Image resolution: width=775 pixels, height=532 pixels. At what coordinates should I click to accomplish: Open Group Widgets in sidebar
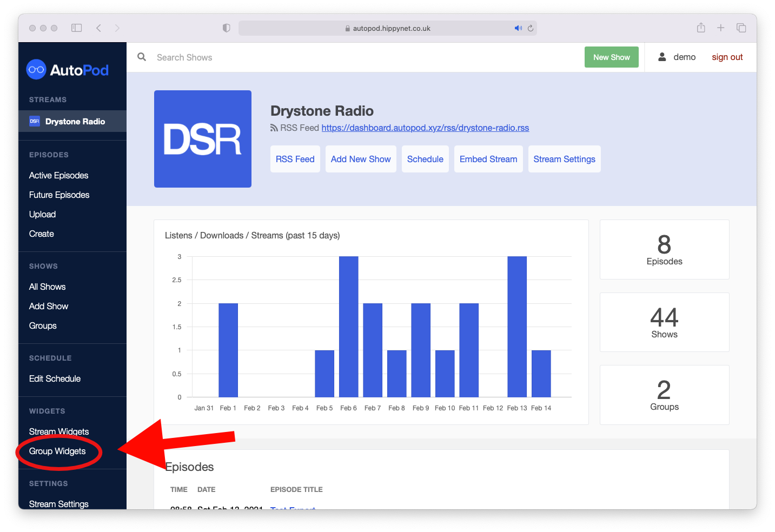pos(57,451)
